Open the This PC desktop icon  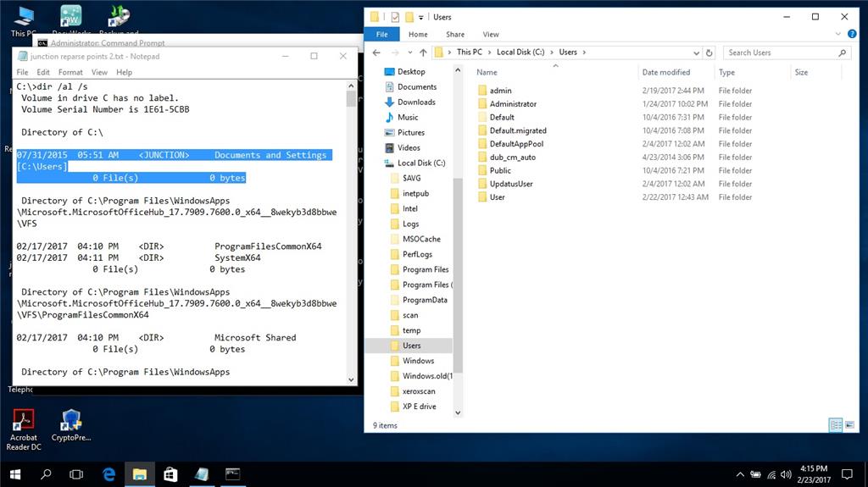click(x=23, y=21)
